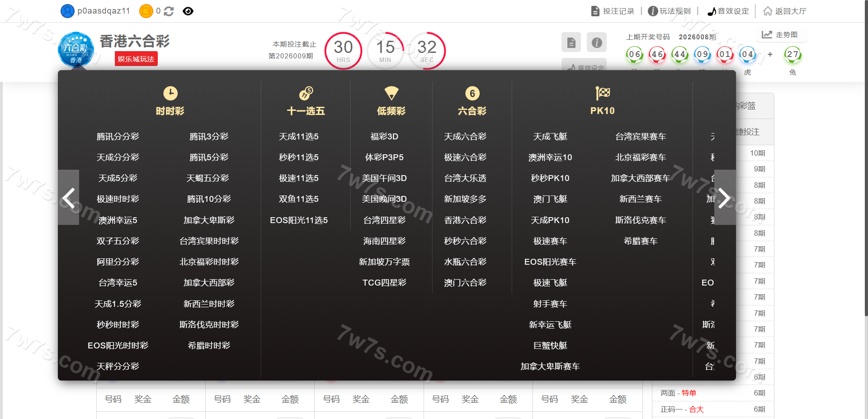This screenshot has width=868, height=419.
Task: Select 腾讯分分彩 game
Action: (118, 137)
